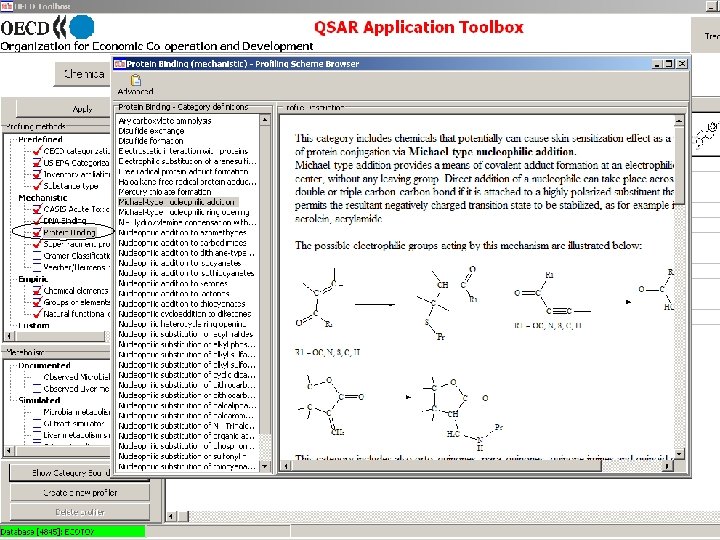Select Nucleophilic addition to isocyanates
The image size is (720, 540).
pyautogui.click(x=180, y=263)
